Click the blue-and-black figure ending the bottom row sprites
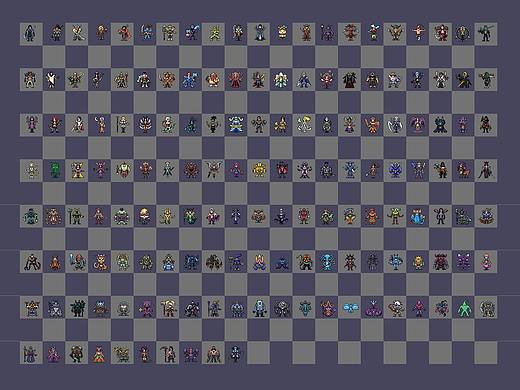The image size is (520, 390). [x=236, y=353]
